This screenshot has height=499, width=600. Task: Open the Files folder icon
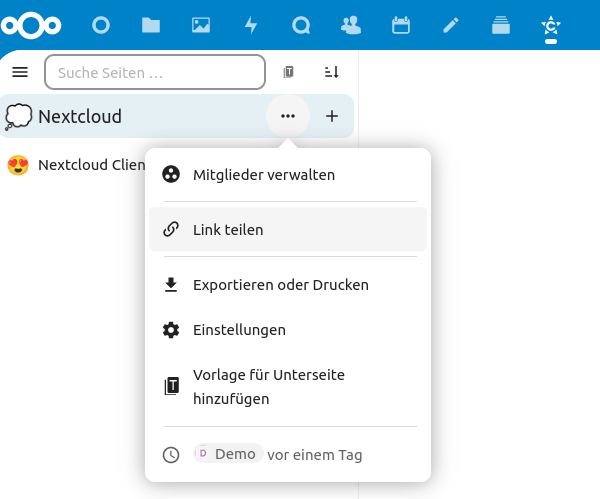pos(151,26)
